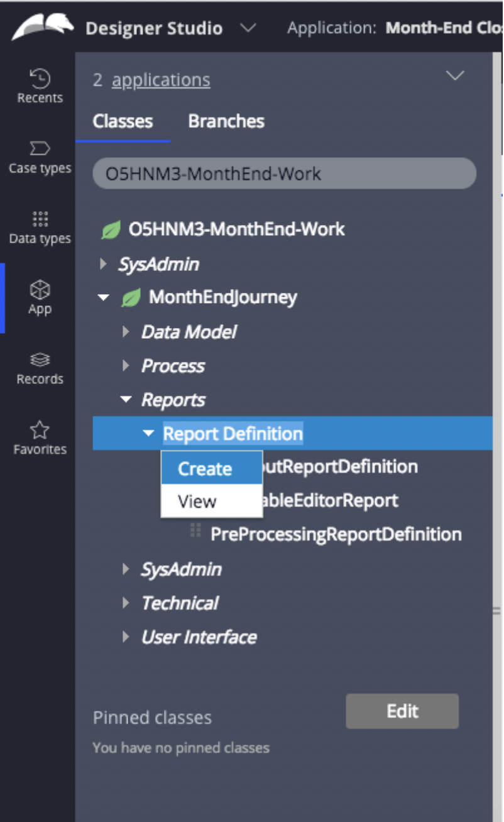Select the O5HNM3-MonthEnd-Work class row
Screen dimensions: 504x822
236,229
